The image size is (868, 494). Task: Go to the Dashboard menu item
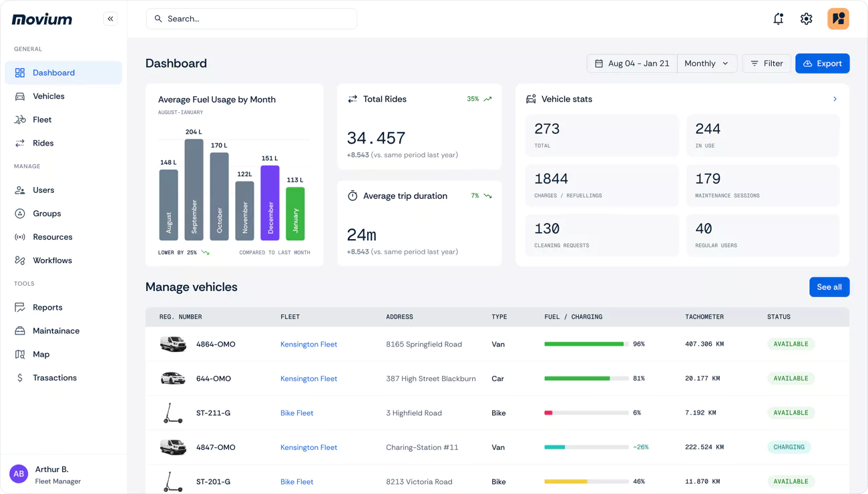(53, 72)
